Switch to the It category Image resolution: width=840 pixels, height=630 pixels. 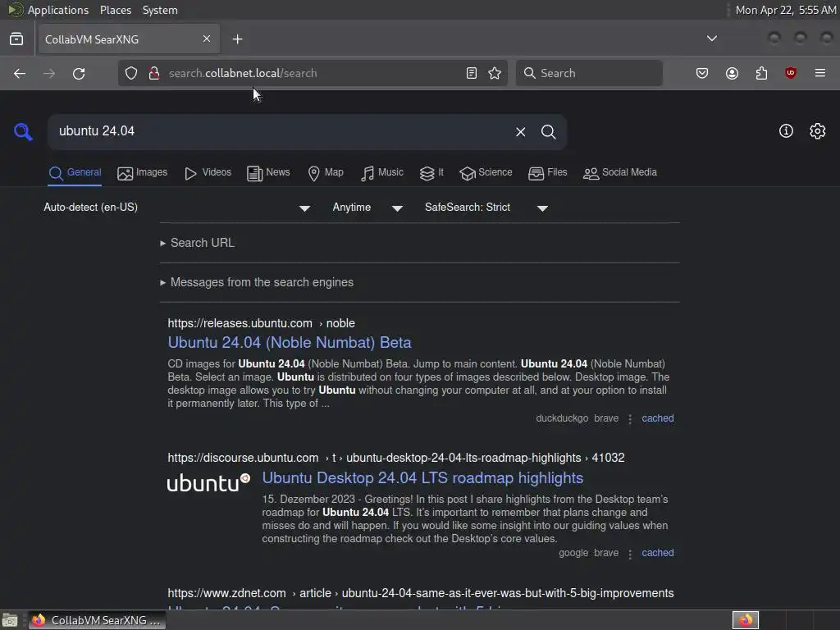click(431, 172)
